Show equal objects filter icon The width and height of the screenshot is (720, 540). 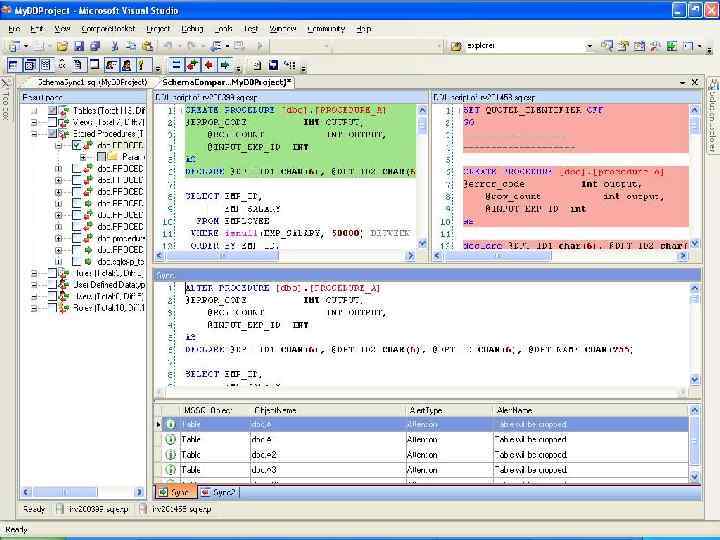pyautogui.click(x=176, y=65)
